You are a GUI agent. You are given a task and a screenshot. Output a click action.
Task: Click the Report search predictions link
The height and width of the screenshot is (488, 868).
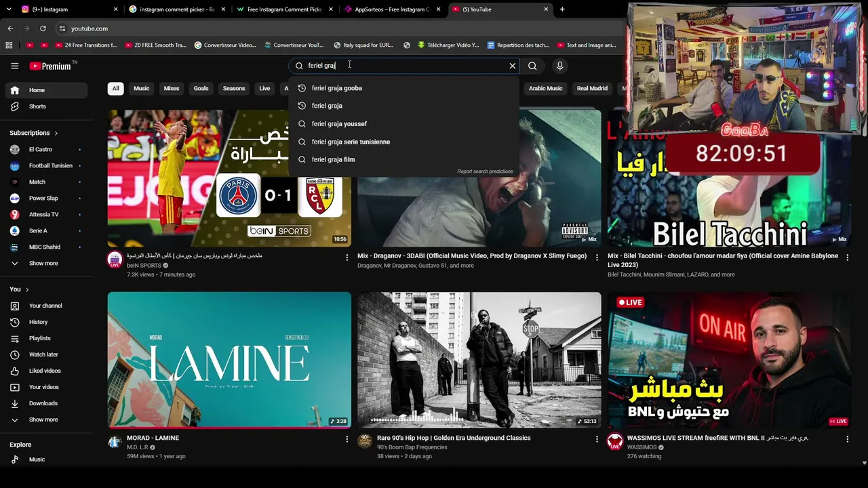coord(485,171)
